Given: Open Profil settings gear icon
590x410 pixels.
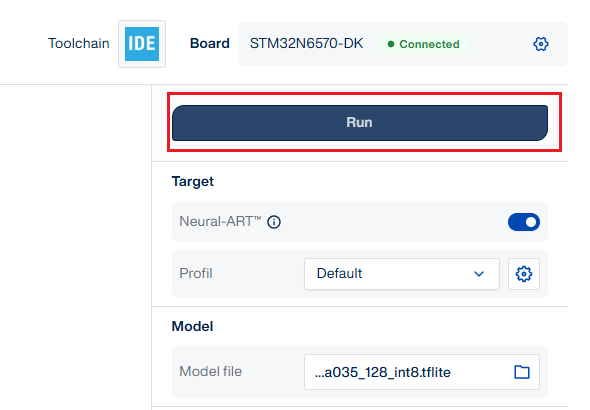Looking at the screenshot, I should 524,274.
